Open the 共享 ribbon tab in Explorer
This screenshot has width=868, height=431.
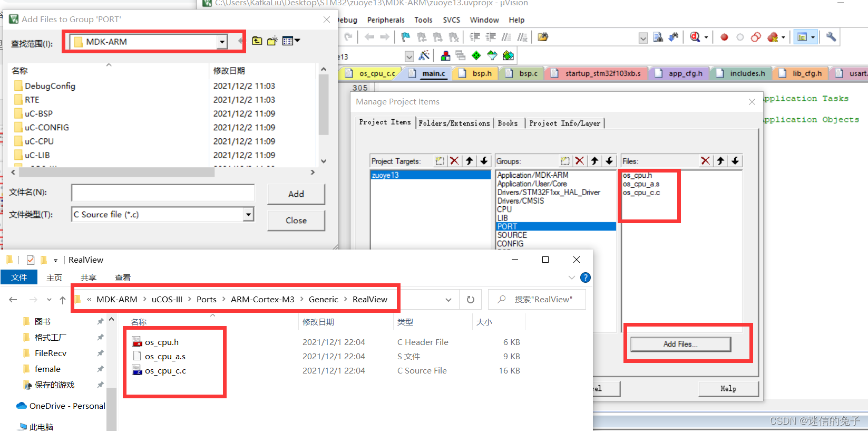coord(88,277)
